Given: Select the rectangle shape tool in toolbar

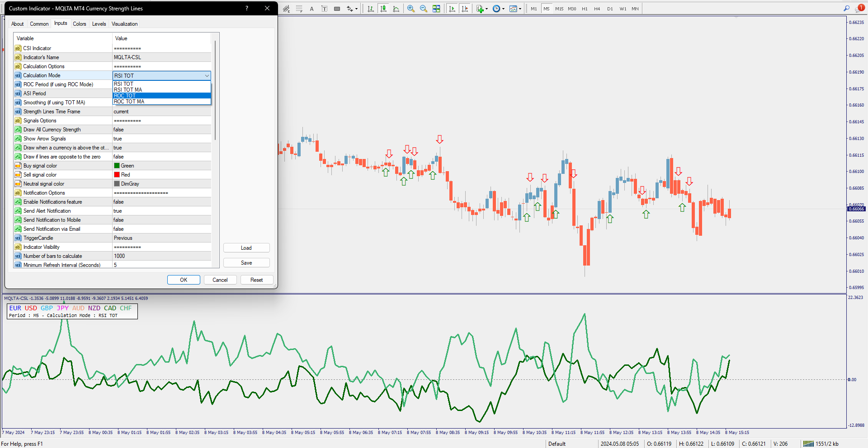Looking at the screenshot, I should 337,9.
